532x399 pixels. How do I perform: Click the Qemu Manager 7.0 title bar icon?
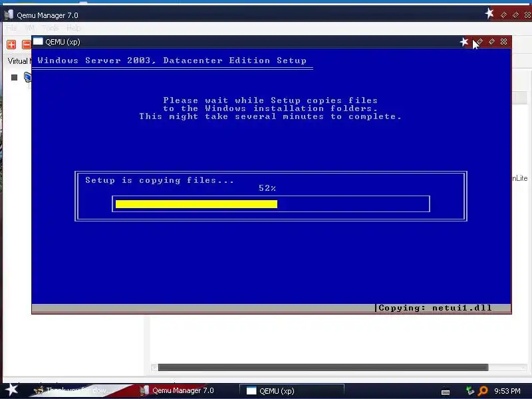(x=9, y=15)
